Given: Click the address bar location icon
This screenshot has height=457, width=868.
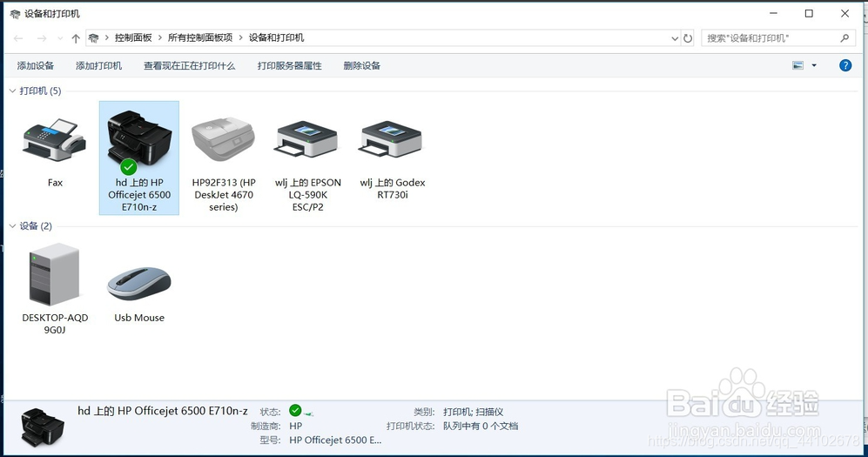Looking at the screenshot, I should [93, 37].
